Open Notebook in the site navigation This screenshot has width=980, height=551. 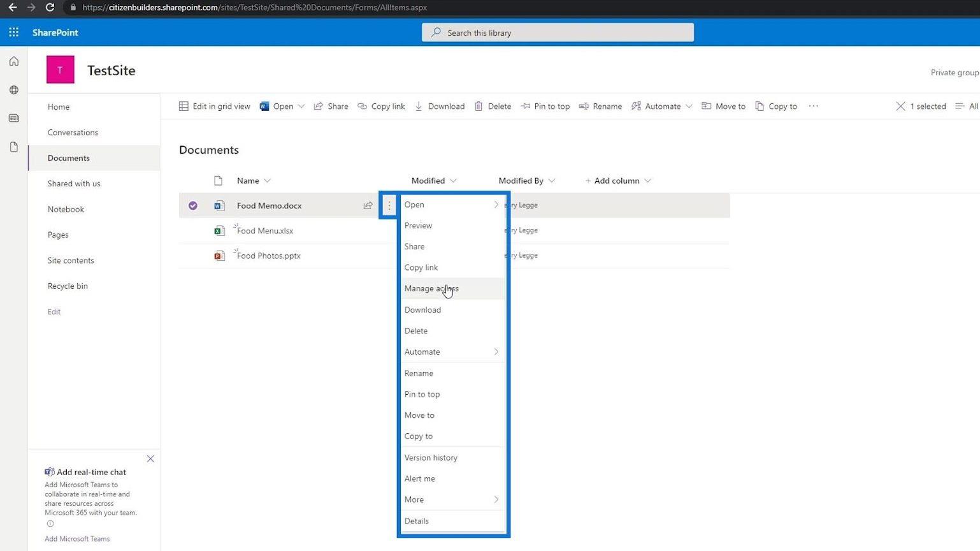[x=66, y=209]
